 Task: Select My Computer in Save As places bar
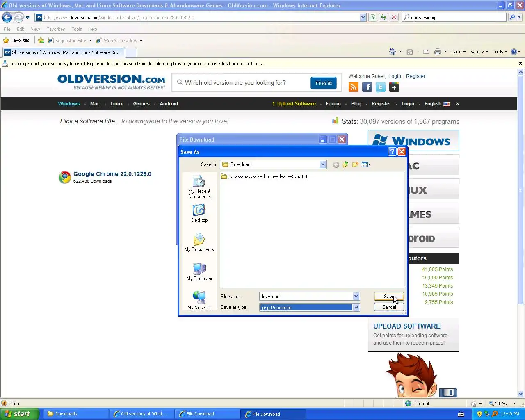[199, 272]
